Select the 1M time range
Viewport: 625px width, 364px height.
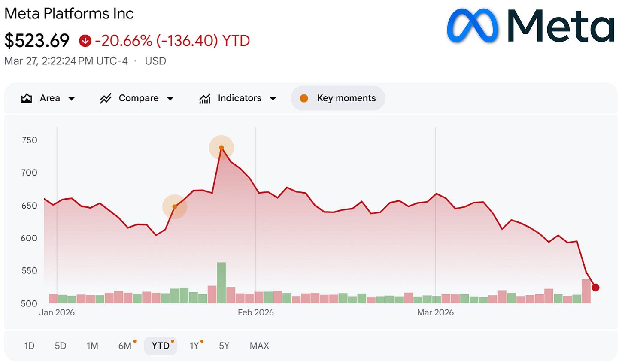[x=92, y=346]
